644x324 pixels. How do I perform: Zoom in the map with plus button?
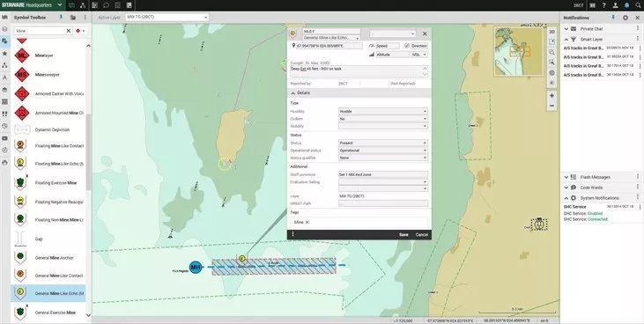(x=551, y=96)
